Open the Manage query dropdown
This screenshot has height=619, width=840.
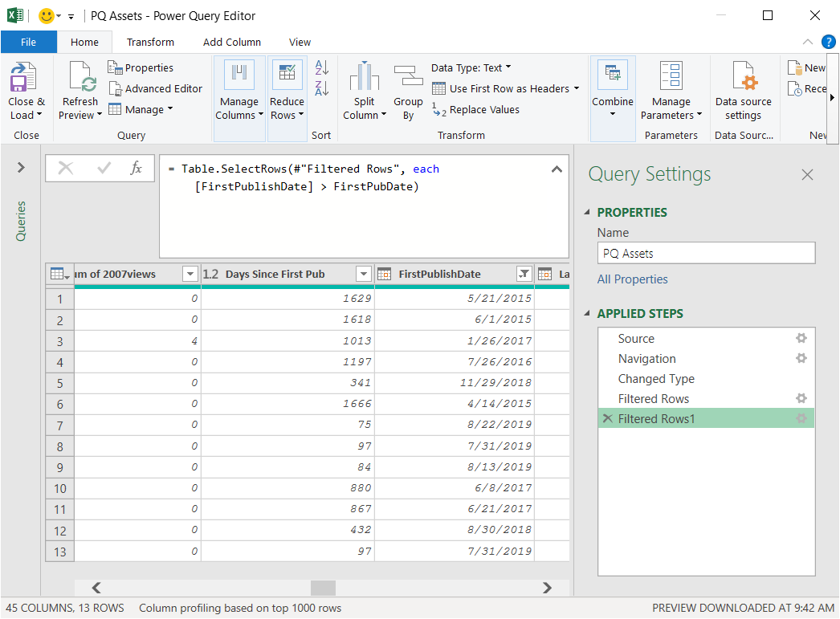[141, 109]
